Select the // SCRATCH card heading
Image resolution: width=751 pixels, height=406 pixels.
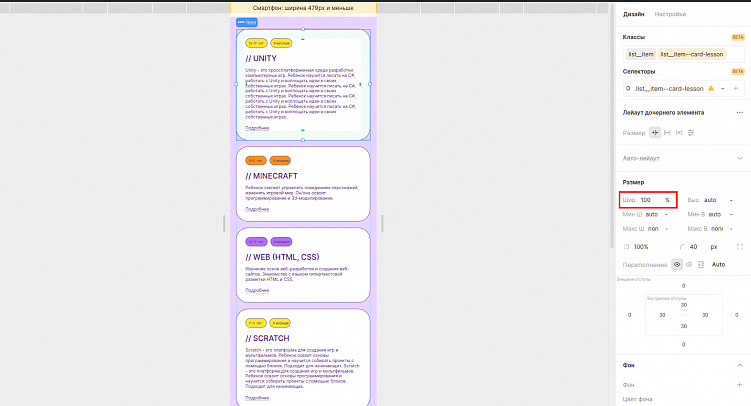pos(267,338)
